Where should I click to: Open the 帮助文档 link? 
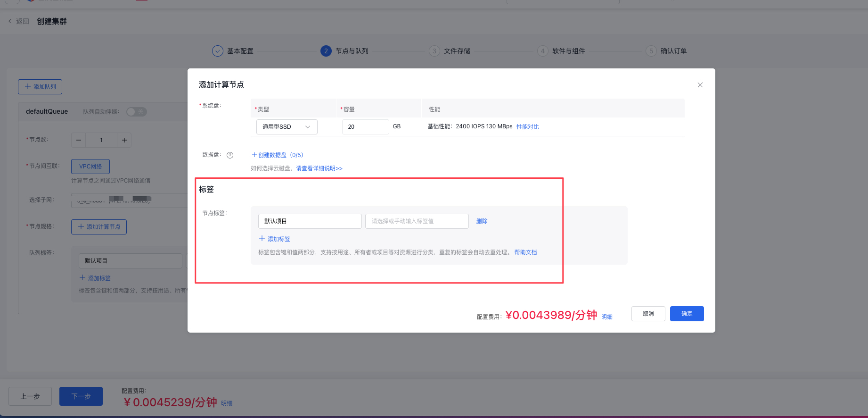click(525, 252)
